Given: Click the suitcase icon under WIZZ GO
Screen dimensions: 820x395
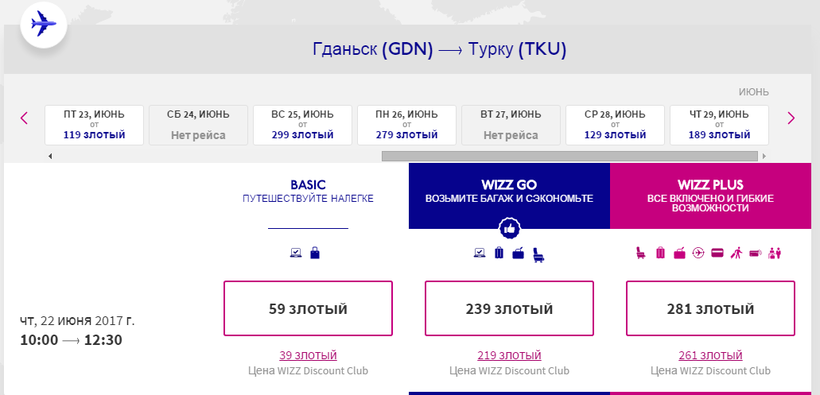Looking at the screenshot, I should click(499, 253).
